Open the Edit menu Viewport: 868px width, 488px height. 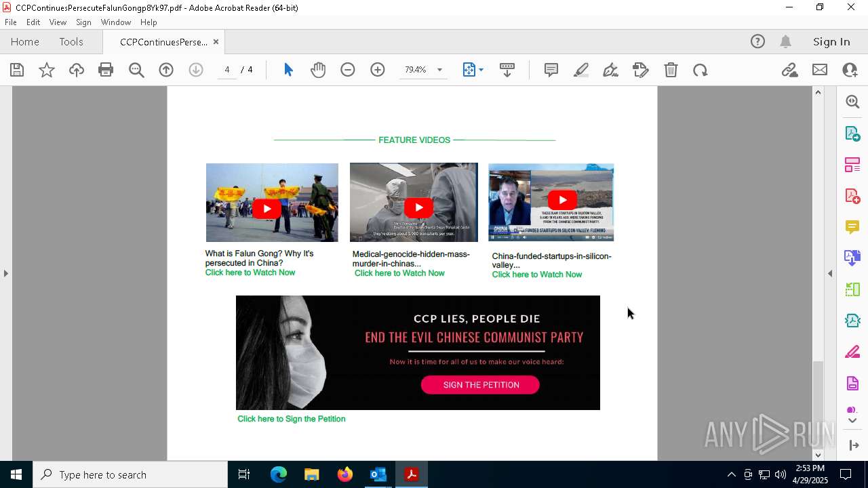pos(33,22)
